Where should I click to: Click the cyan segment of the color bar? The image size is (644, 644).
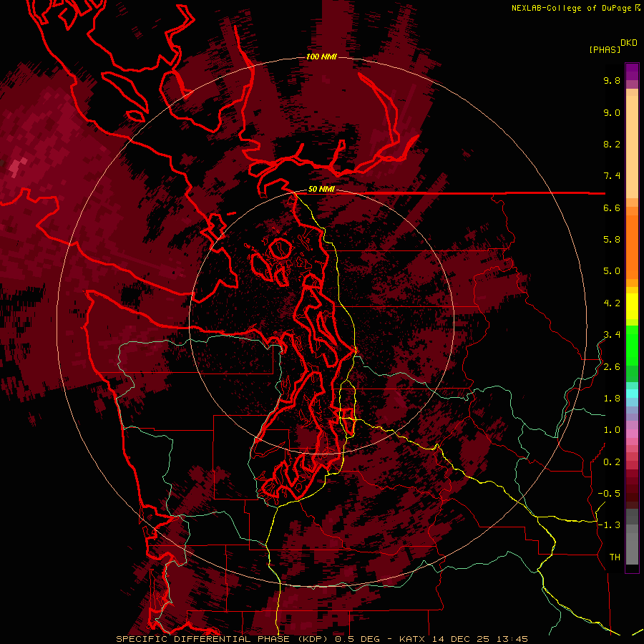[x=632, y=393]
